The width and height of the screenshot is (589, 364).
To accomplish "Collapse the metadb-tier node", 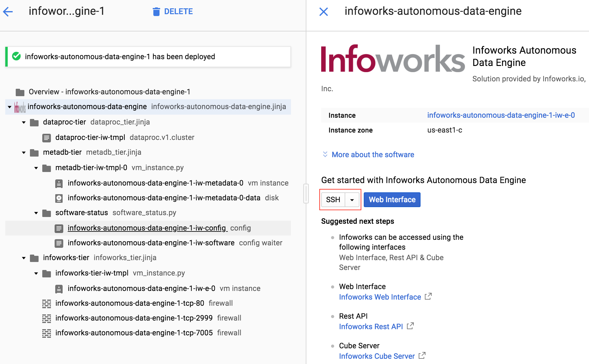I will click(24, 153).
